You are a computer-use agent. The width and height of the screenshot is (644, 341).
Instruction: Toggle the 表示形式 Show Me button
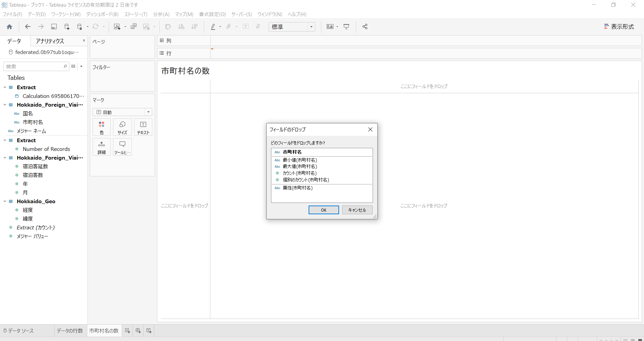(x=619, y=27)
